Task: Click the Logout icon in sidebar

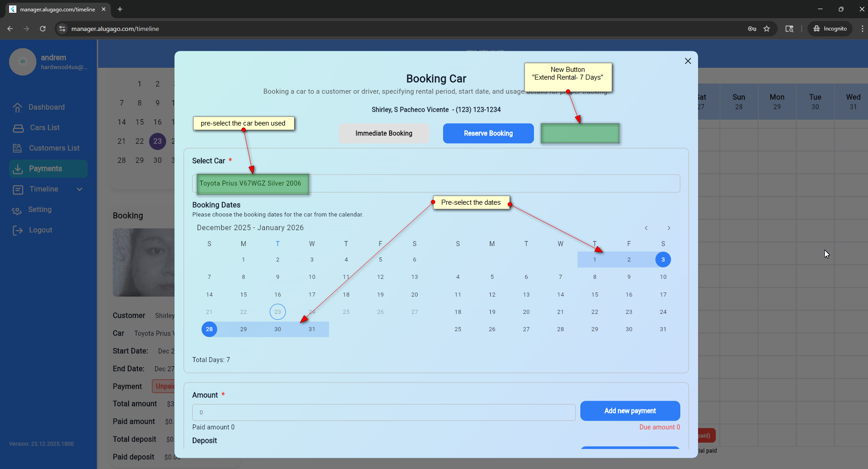Action: 18,230
